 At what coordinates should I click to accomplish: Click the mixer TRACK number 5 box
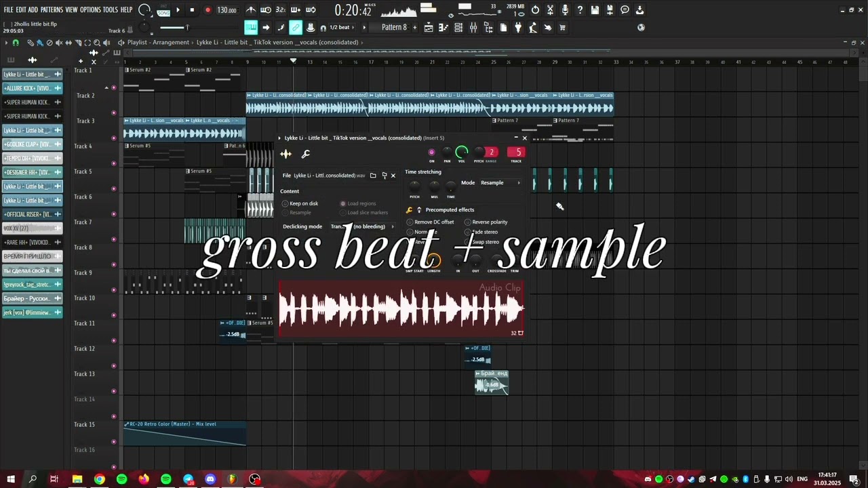(516, 152)
